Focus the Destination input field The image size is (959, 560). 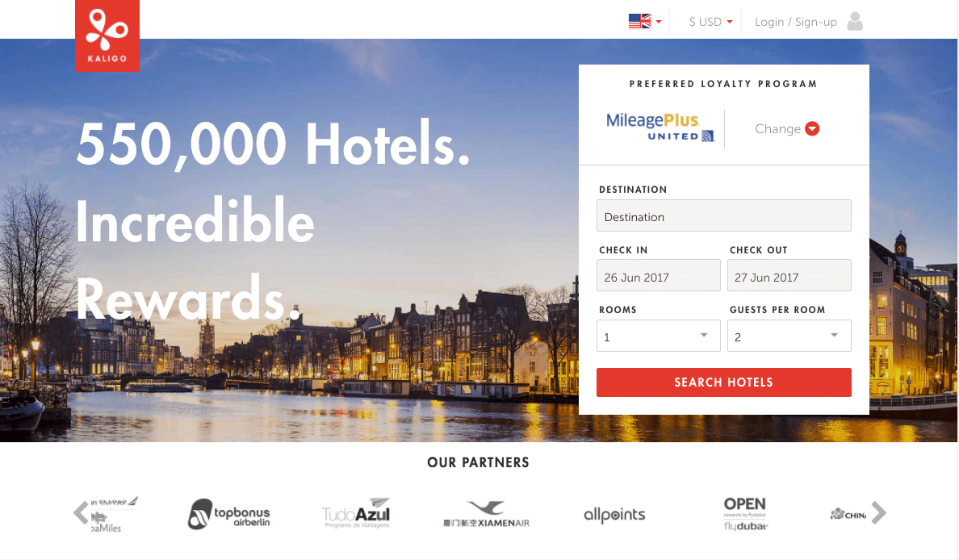click(x=723, y=215)
